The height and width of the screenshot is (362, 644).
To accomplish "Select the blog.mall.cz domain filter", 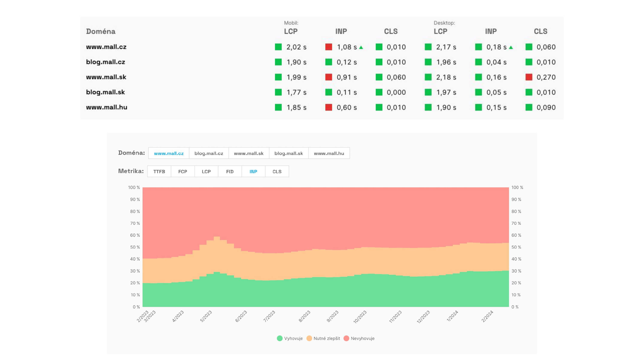I will click(x=209, y=153).
